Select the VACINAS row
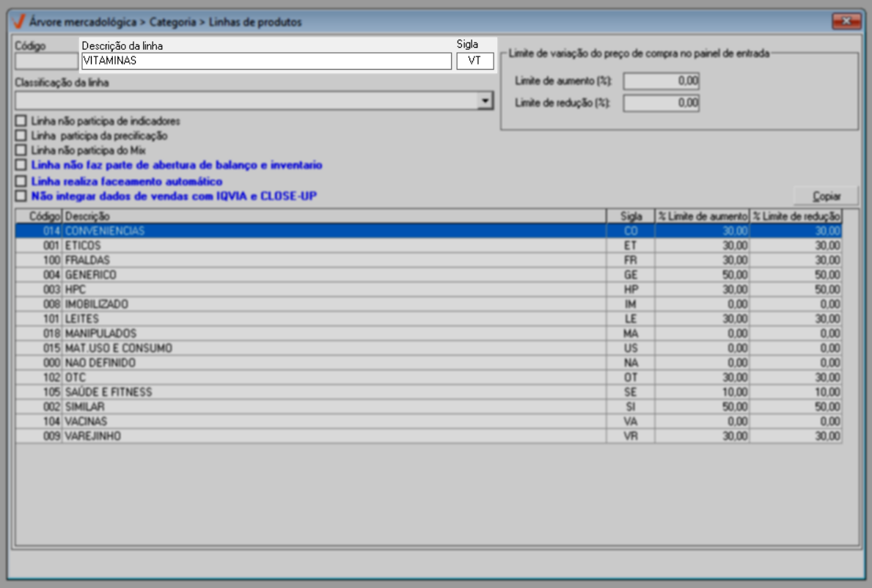Screen dimensions: 872x588 tap(428, 422)
